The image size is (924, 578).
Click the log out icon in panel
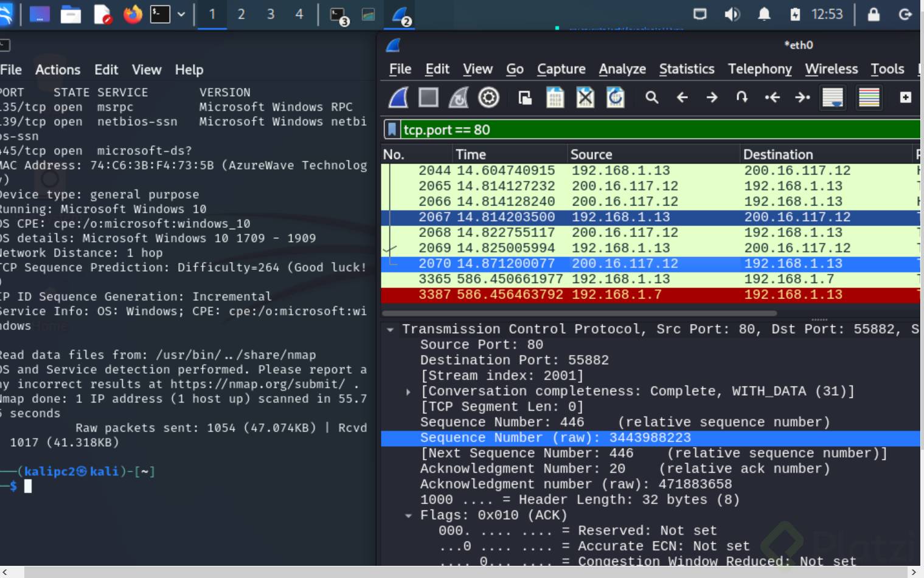pos(905,14)
